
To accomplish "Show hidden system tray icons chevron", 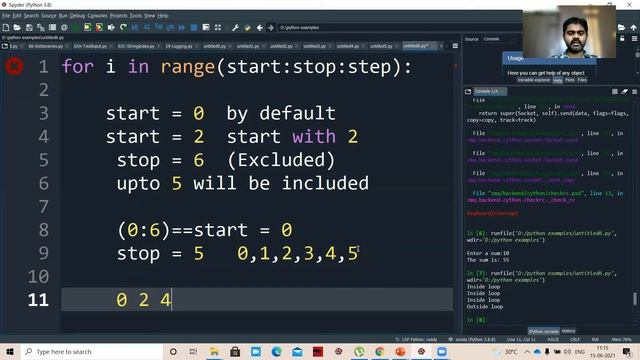I will 527,351.
